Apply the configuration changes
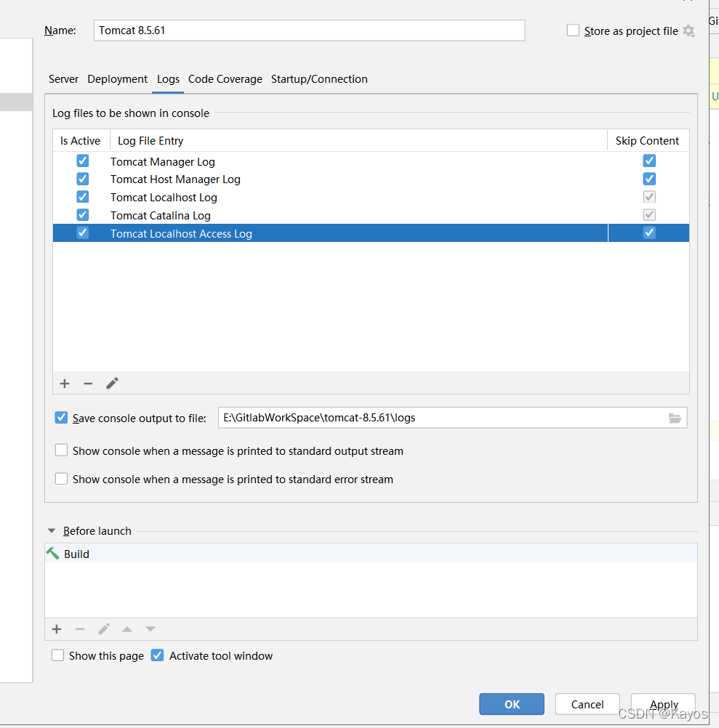 [x=662, y=704]
